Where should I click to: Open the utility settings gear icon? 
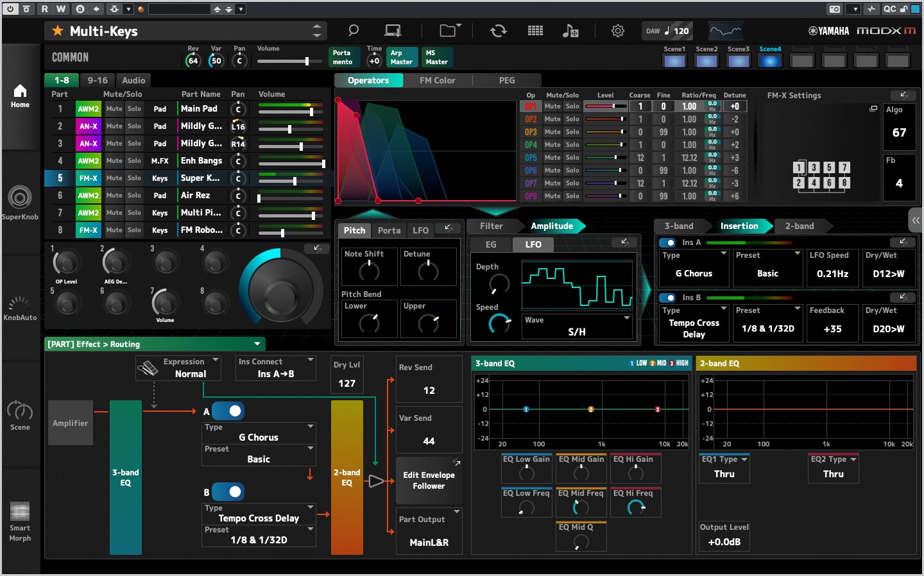pos(617,30)
